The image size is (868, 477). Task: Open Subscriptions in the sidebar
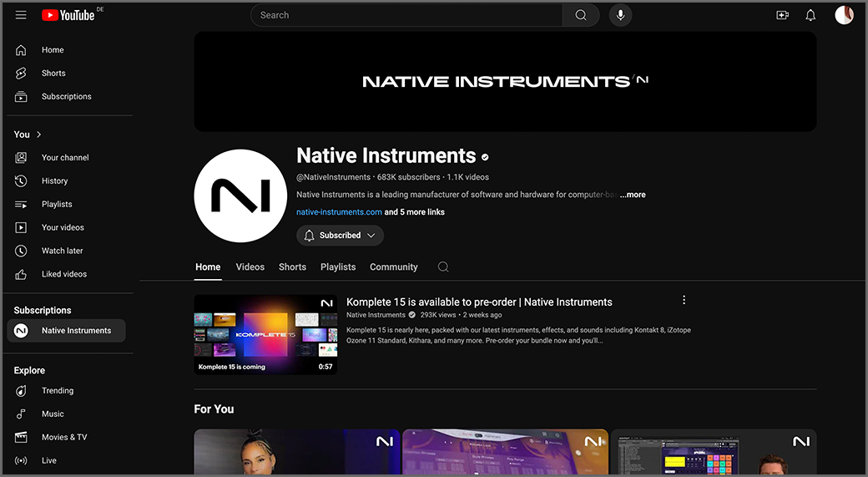tap(67, 96)
